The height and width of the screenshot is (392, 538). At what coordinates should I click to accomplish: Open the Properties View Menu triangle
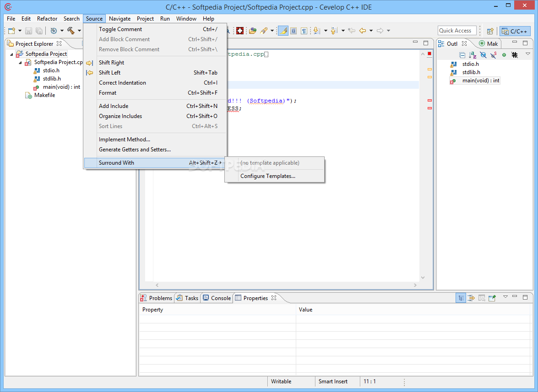point(505,297)
